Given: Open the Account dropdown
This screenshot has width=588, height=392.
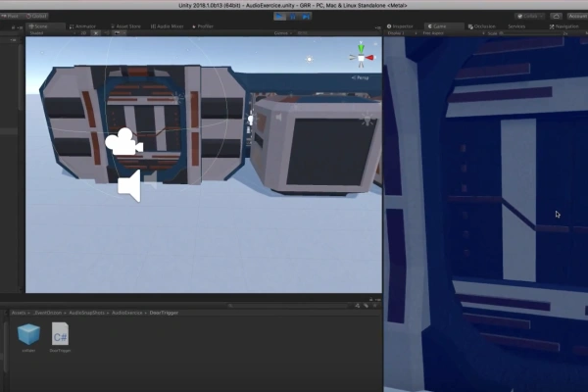Looking at the screenshot, I should 577,16.
